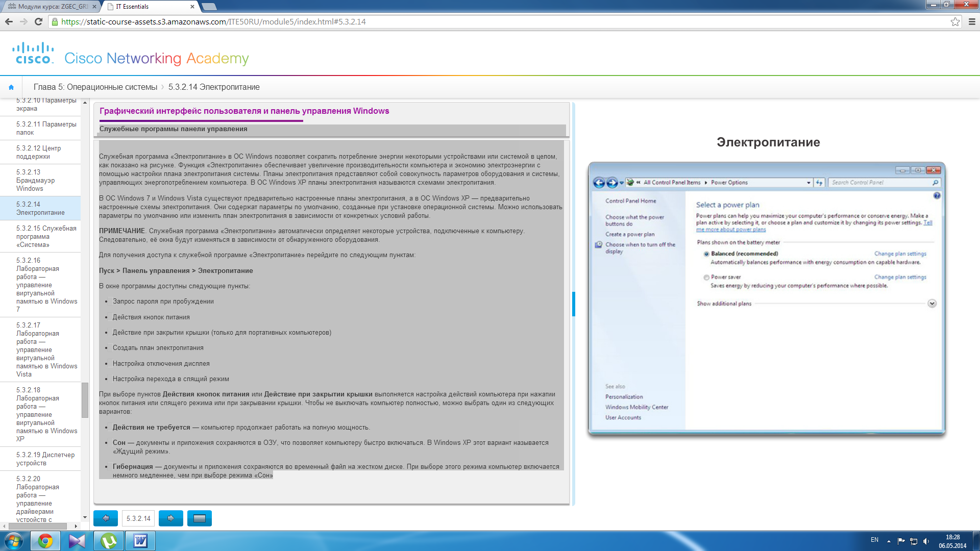Reload the page with the refresh icon
This screenshot has width=980, height=551.
[38, 21]
